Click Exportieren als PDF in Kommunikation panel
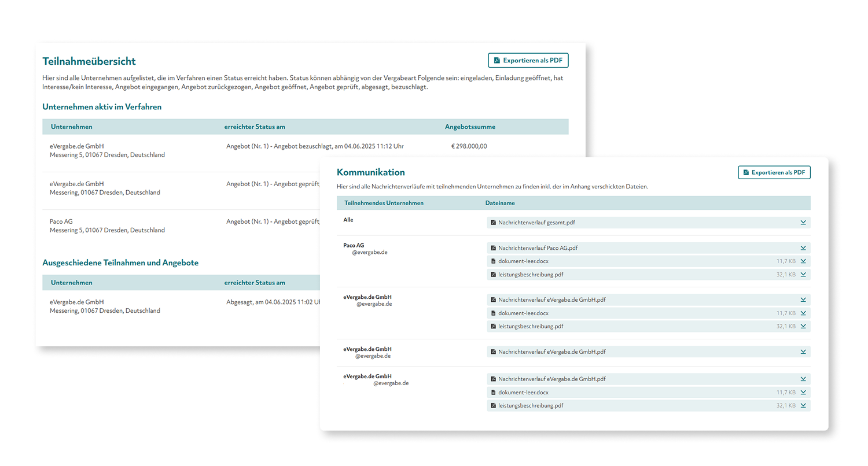 point(774,172)
